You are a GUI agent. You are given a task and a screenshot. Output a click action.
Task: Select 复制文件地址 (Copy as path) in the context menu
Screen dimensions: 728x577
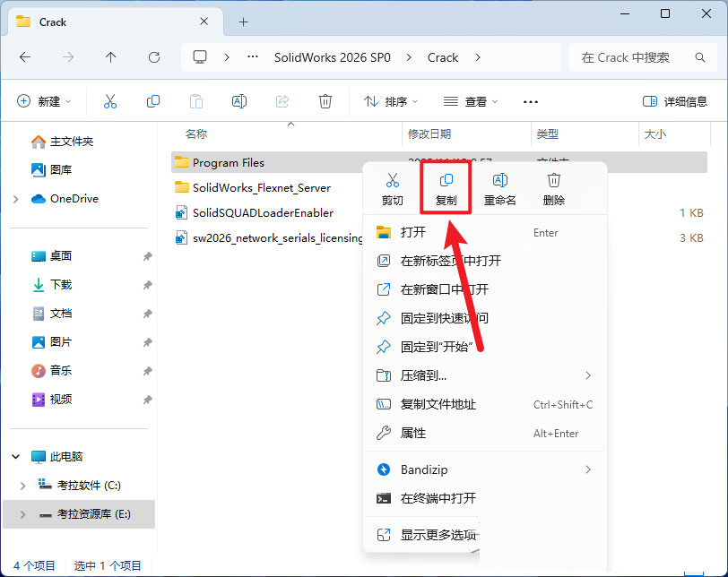tap(438, 404)
